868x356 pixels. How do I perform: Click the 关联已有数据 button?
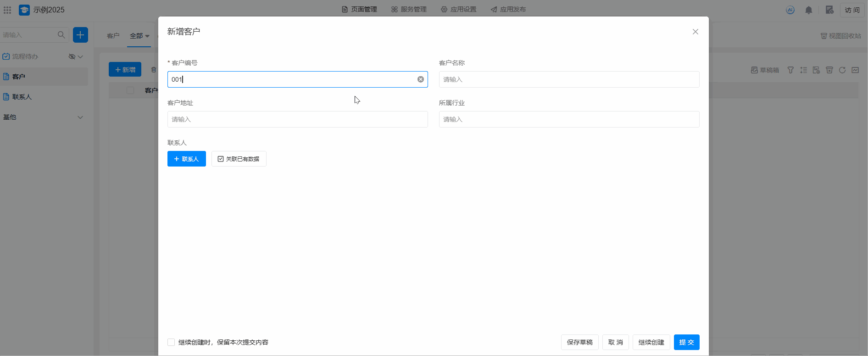tap(239, 159)
